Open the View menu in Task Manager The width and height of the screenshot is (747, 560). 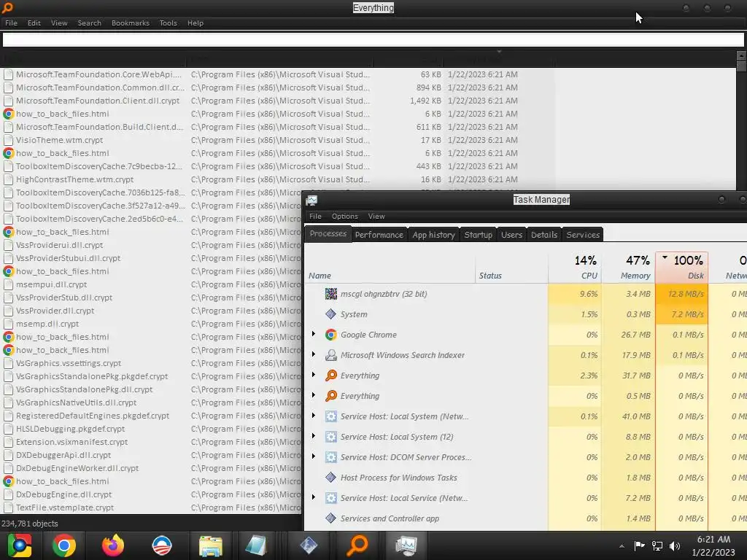(376, 216)
